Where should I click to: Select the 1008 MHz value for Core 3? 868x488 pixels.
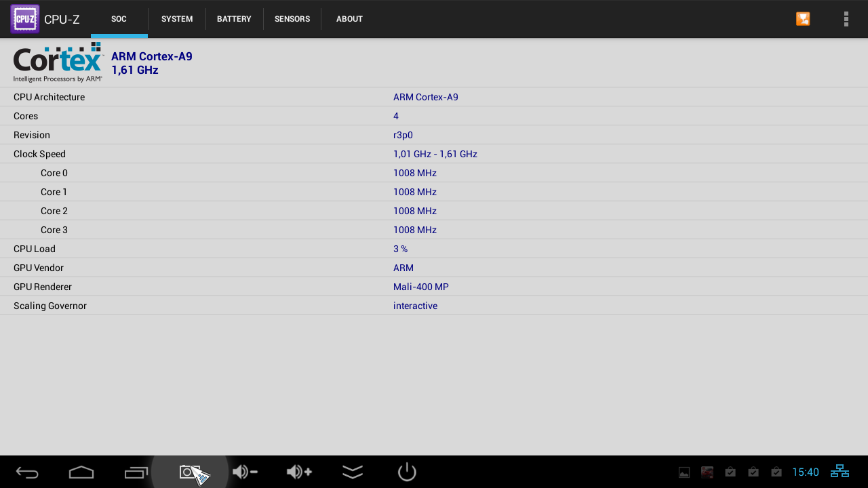pos(415,230)
